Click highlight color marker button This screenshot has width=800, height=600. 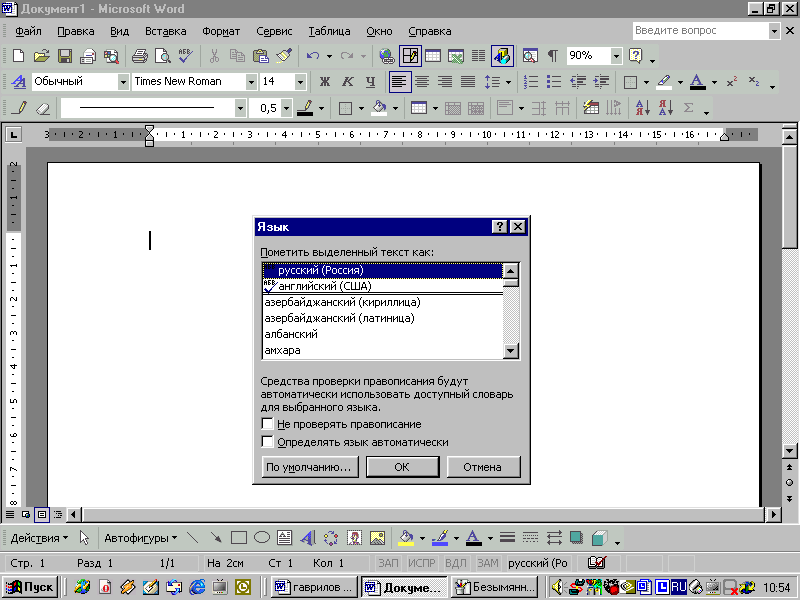click(x=664, y=82)
